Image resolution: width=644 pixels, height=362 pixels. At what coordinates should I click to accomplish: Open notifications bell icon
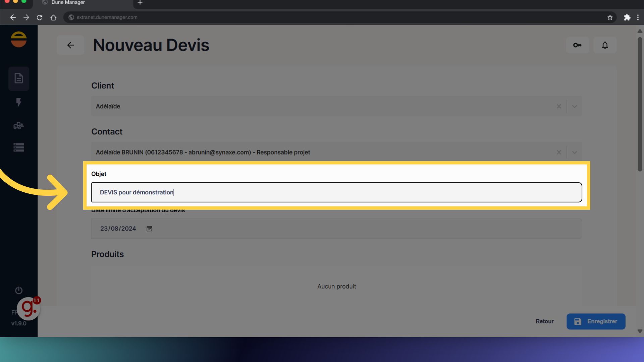[x=605, y=45]
